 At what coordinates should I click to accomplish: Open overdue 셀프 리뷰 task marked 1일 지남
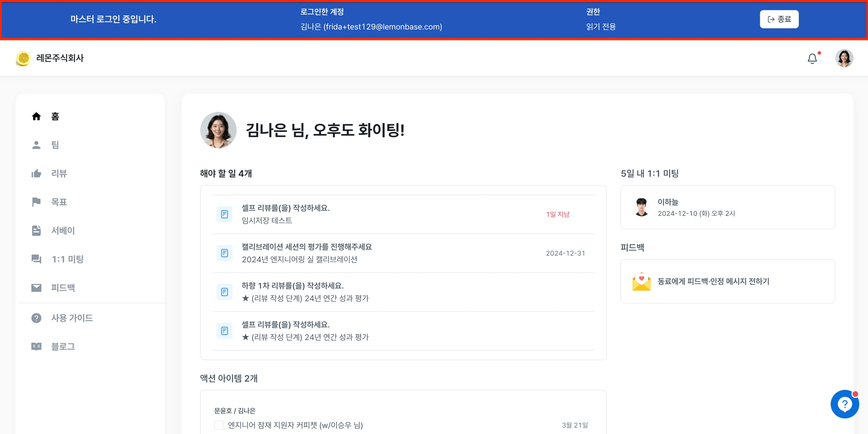click(403, 214)
